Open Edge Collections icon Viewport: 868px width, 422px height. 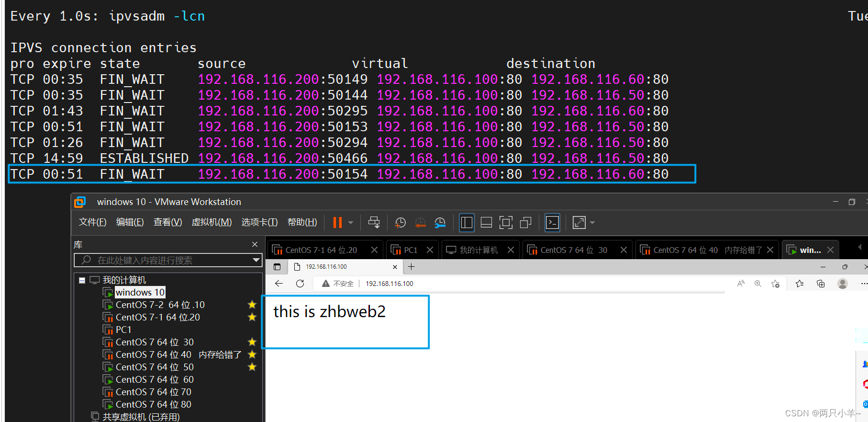coord(821,284)
